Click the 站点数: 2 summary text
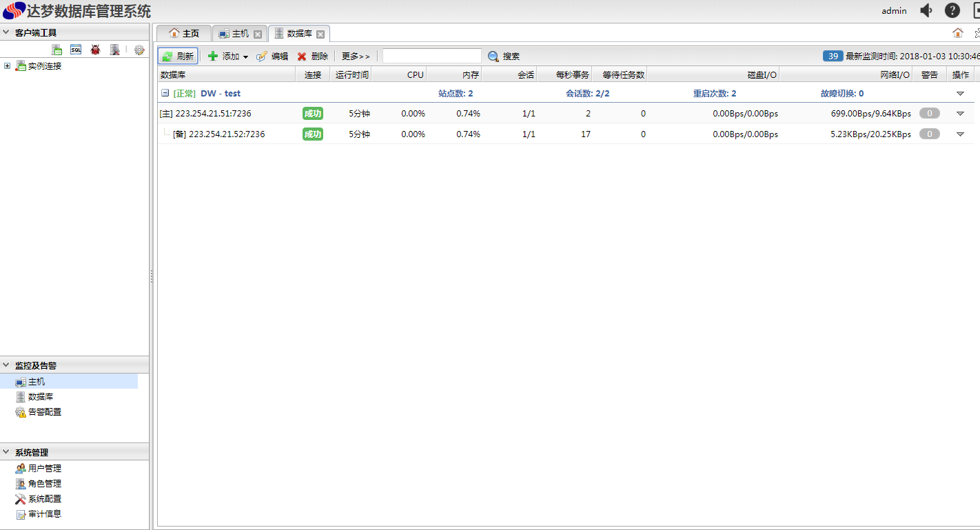This screenshot has height=530, width=980. (456, 94)
